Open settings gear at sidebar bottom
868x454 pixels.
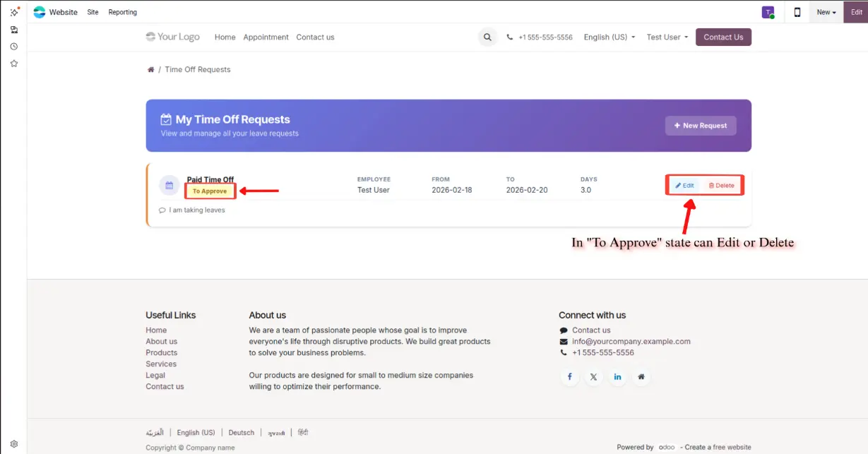pos(13,444)
